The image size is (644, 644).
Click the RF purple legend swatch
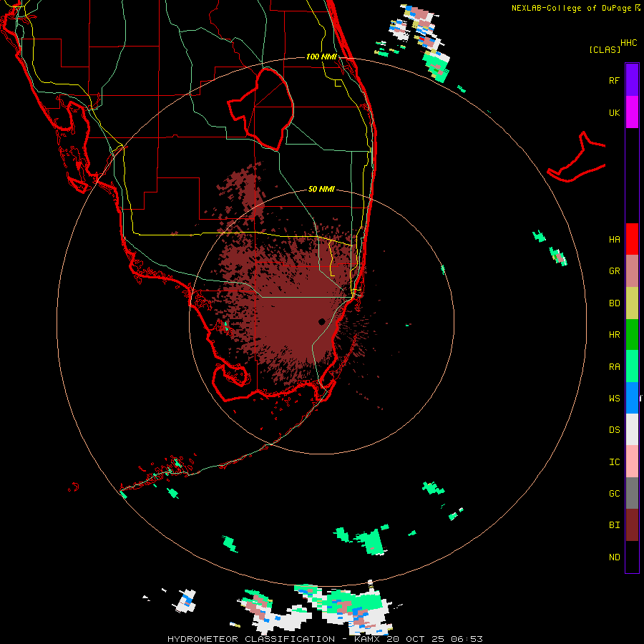click(x=632, y=80)
